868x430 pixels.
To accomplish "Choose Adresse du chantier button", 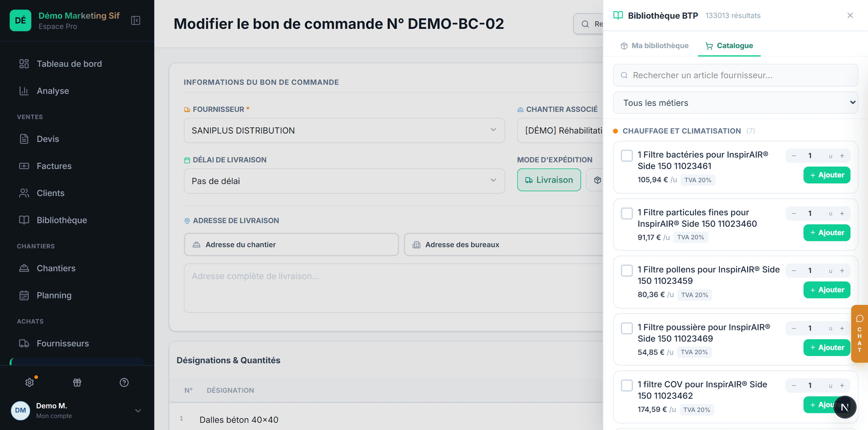I will click(x=291, y=245).
